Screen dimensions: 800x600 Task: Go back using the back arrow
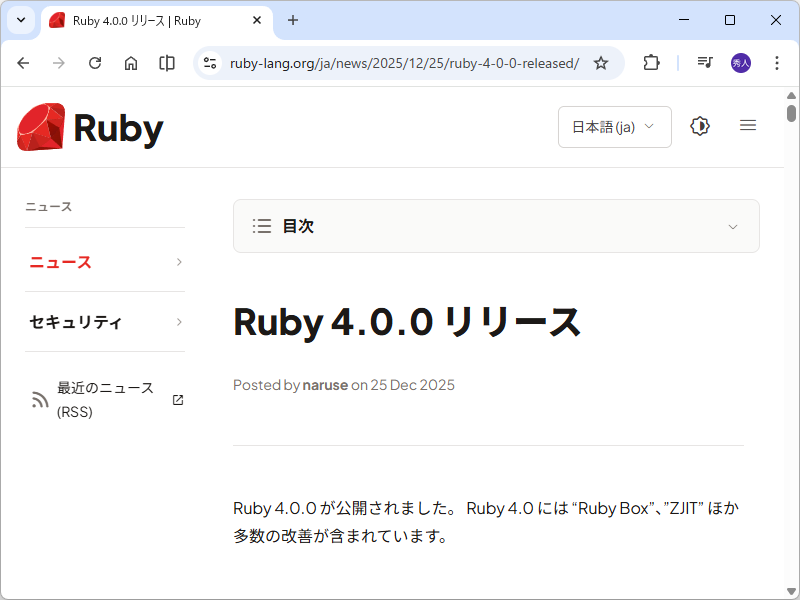click(x=23, y=62)
